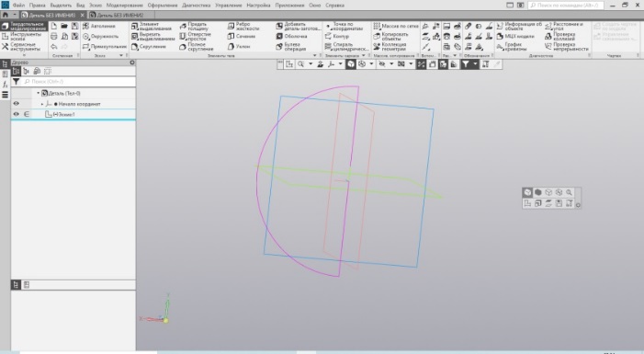Select the Сечение tool
The image size is (644, 354).
pos(242,36)
